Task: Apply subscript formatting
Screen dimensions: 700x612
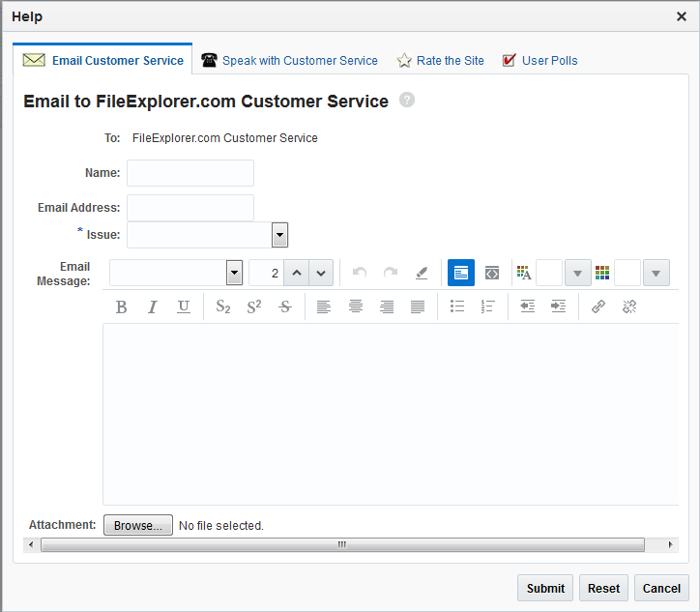Action: point(222,306)
